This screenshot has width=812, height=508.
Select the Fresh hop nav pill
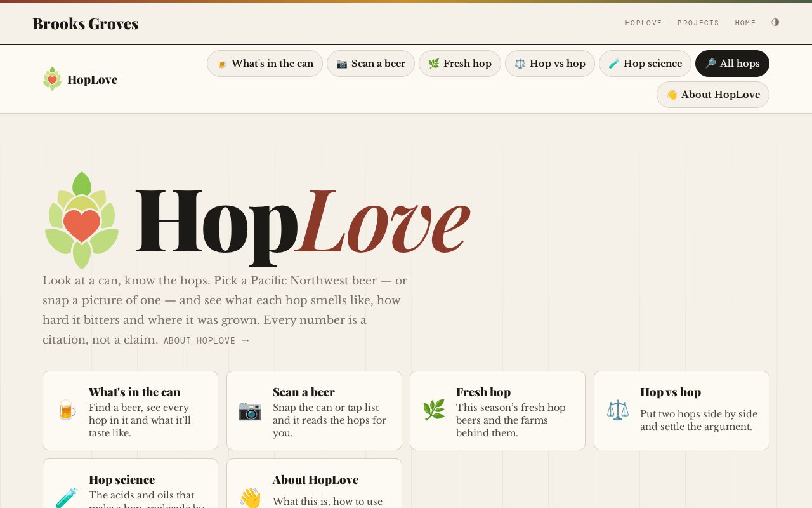click(x=460, y=63)
